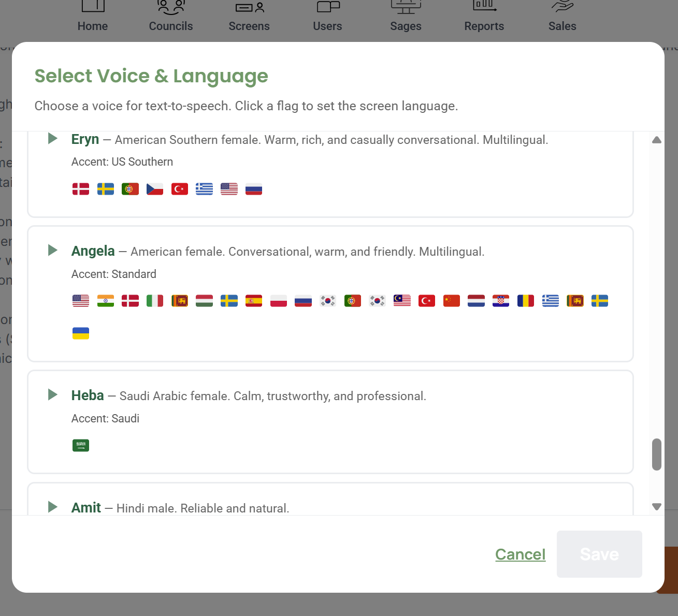Click the Cancel link
678x616 pixels.
click(520, 554)
